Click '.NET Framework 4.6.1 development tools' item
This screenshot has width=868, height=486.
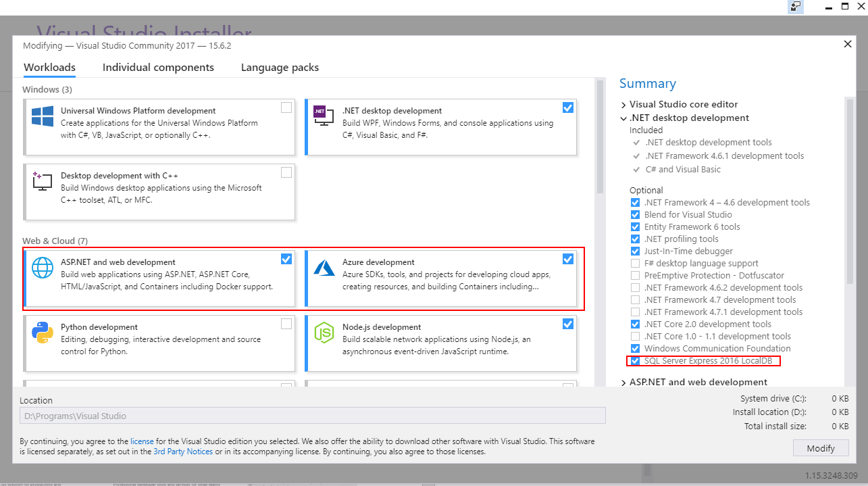(725, 156)
